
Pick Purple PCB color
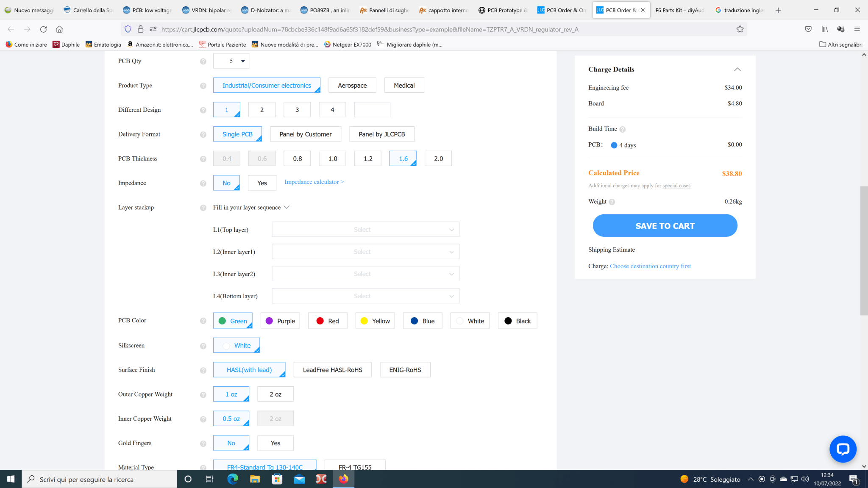280,321
